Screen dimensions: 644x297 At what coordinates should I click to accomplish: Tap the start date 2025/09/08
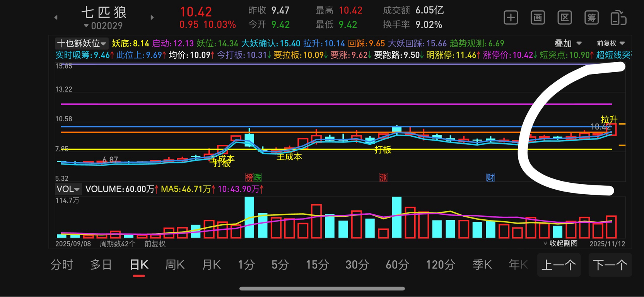tap(73, 244)
